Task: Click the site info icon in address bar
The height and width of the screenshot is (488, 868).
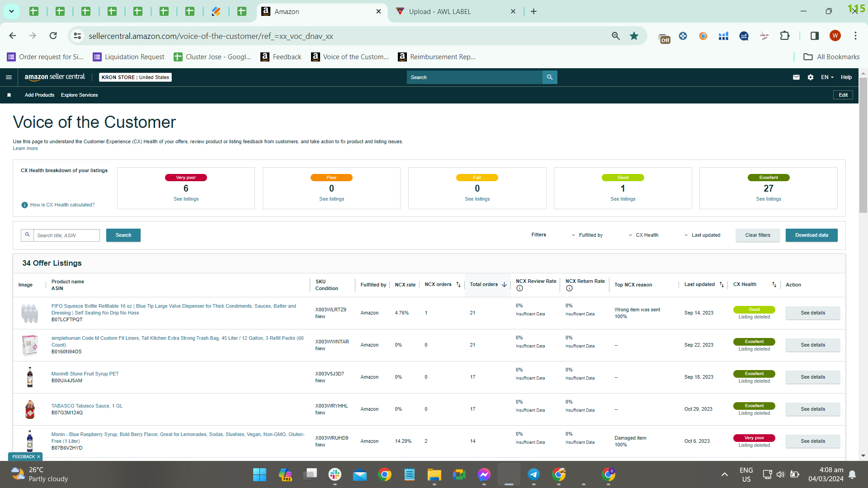Action: click(x=78, y=36)
